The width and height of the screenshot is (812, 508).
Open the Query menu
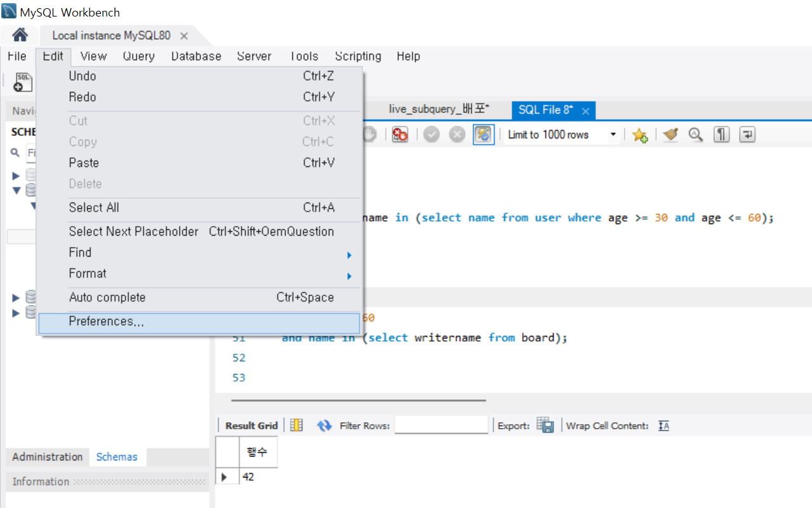(x=139, y=56)
